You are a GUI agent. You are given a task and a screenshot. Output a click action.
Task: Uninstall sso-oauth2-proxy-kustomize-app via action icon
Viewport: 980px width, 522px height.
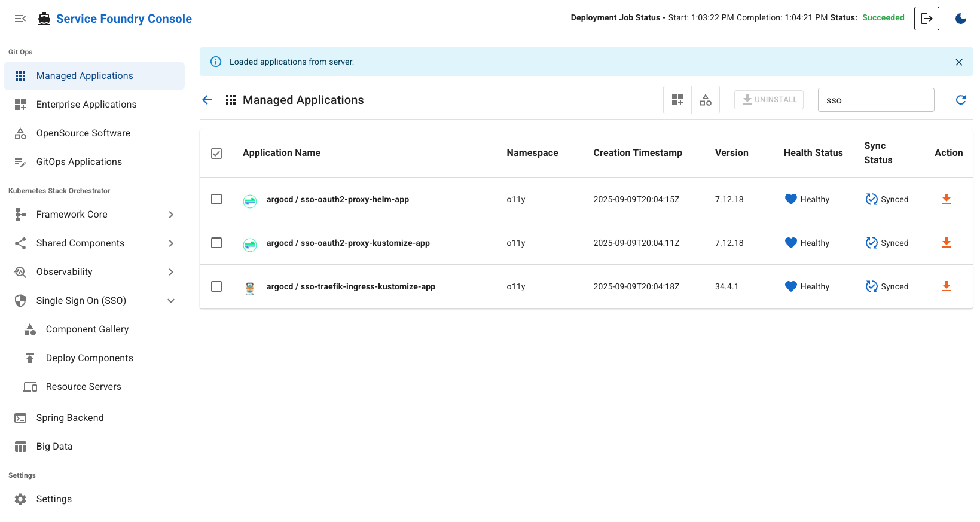(x=947, y=243)
